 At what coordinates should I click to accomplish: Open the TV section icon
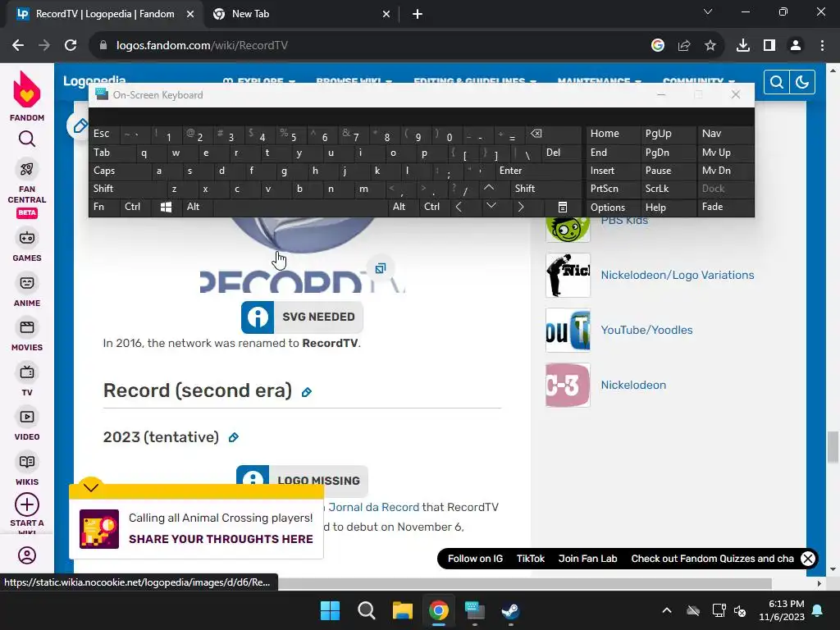click(x=27, y=372)
